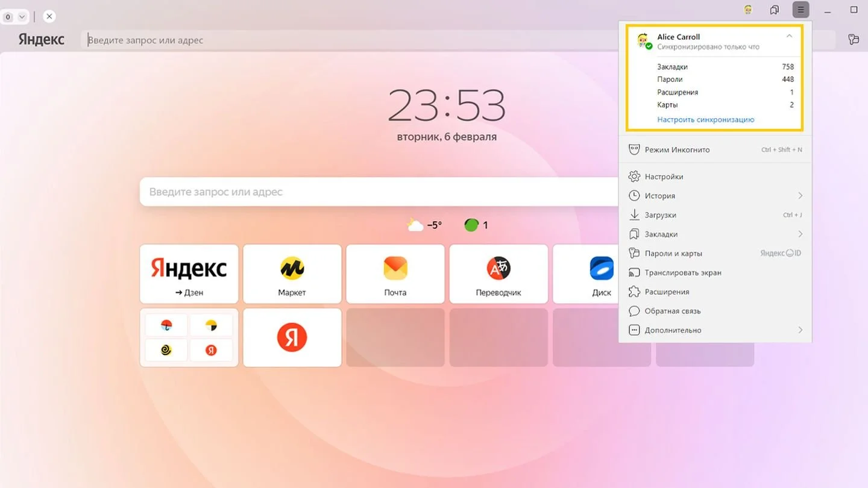Click the 23:53 clock display

[x=447, y=105]
